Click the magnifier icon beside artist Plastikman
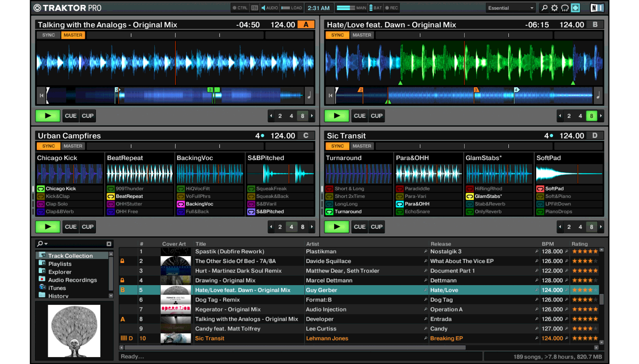Screen dimensions: 639x364 click(x=426, y=251)
